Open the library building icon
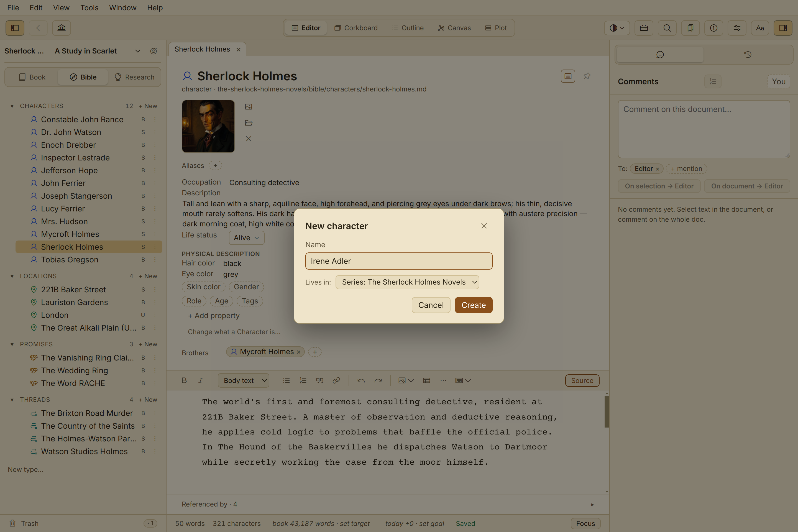This screenshot has width=798, height=532. tap(62, 28)
